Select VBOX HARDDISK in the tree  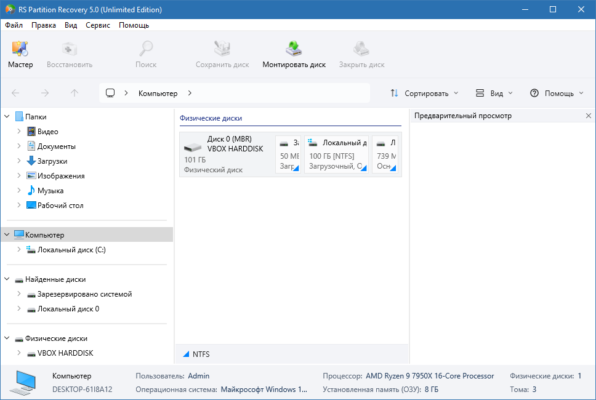pos(65,353)
